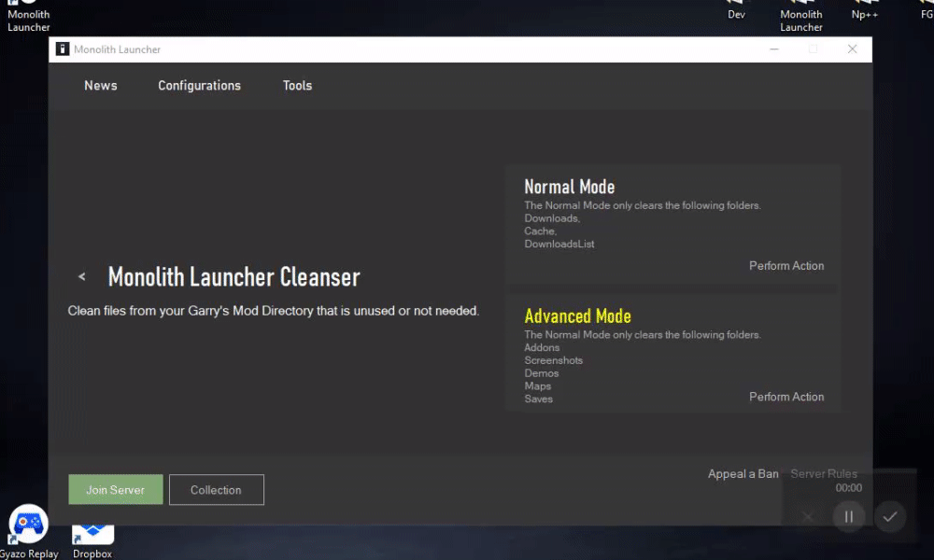The image size is (934, 560).
Task: Open the Configurations tab
Action: [199, 86]
